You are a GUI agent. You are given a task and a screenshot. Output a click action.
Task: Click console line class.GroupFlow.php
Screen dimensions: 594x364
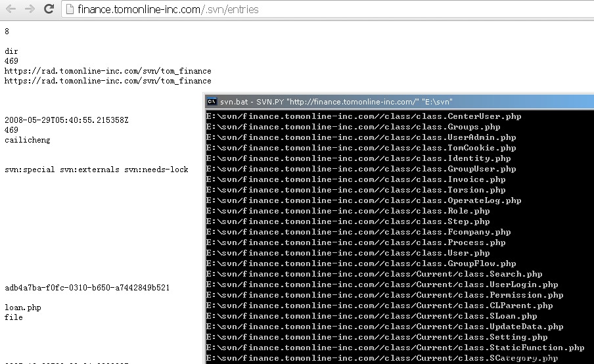point(361,263)
